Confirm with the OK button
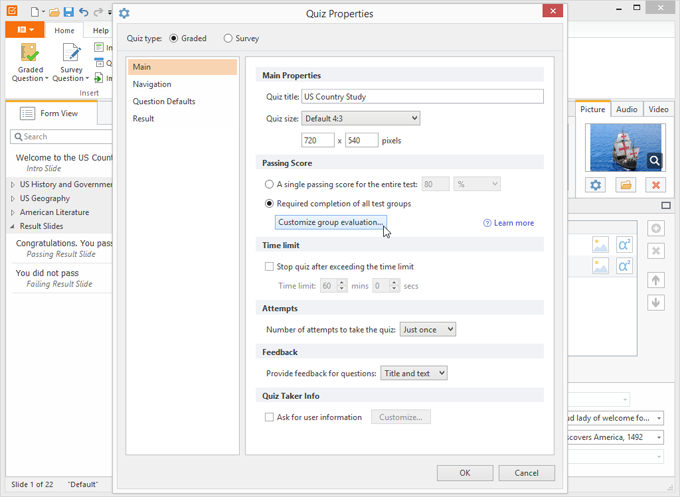 (x=465, y=473)
